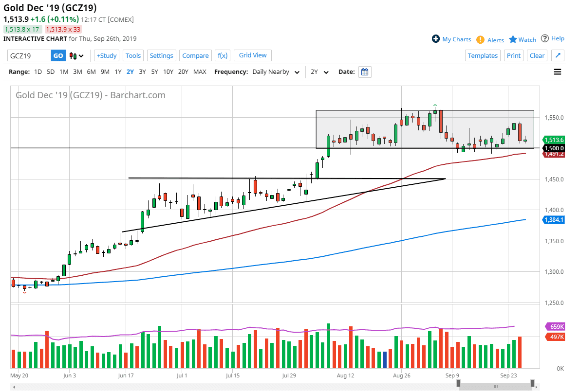Open Help with the question mark icon
The height and width of the screenshot is (392, 579).
click(544, 39)
